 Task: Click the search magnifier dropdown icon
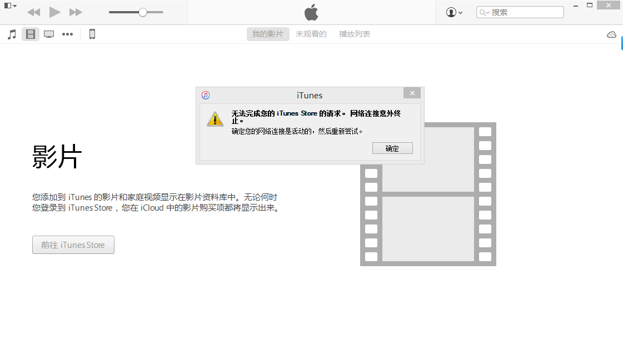[484, 12]
